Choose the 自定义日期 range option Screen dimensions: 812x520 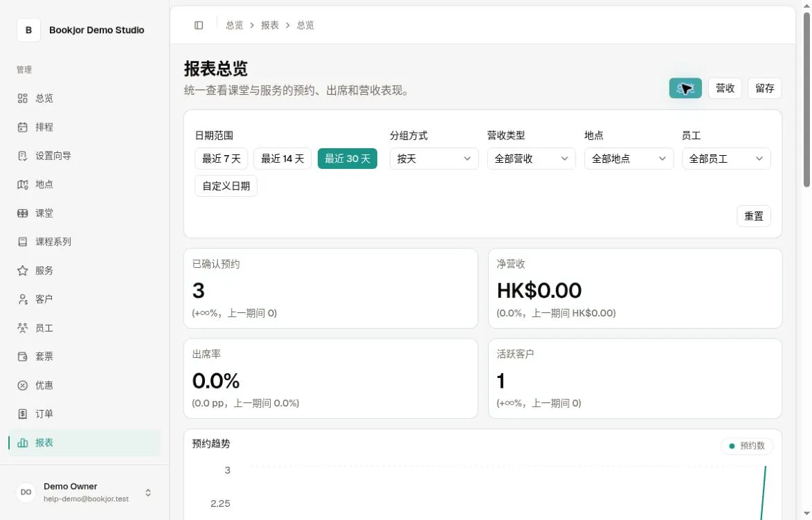click(x=226, y=186)
